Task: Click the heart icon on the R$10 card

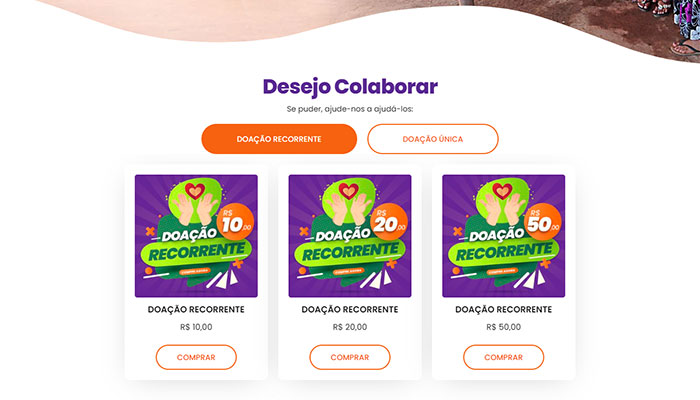Action: point(195,191)
